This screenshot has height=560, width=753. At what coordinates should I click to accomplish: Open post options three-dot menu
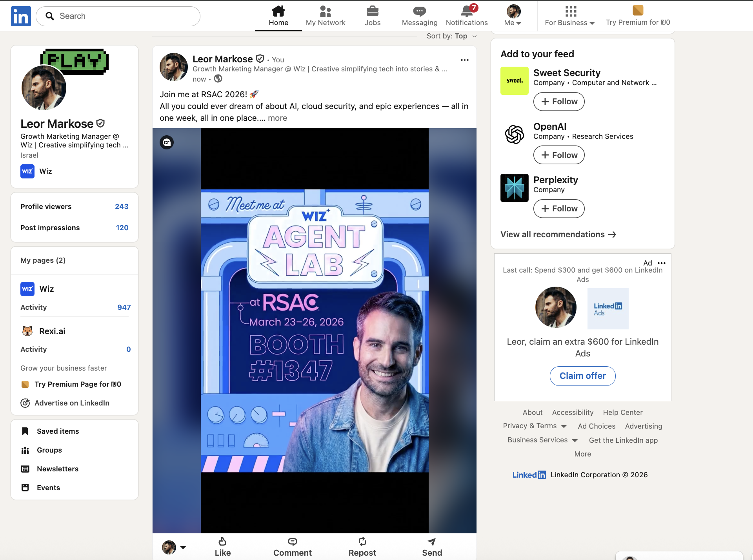pyautogui.click(x=464, y=60)
